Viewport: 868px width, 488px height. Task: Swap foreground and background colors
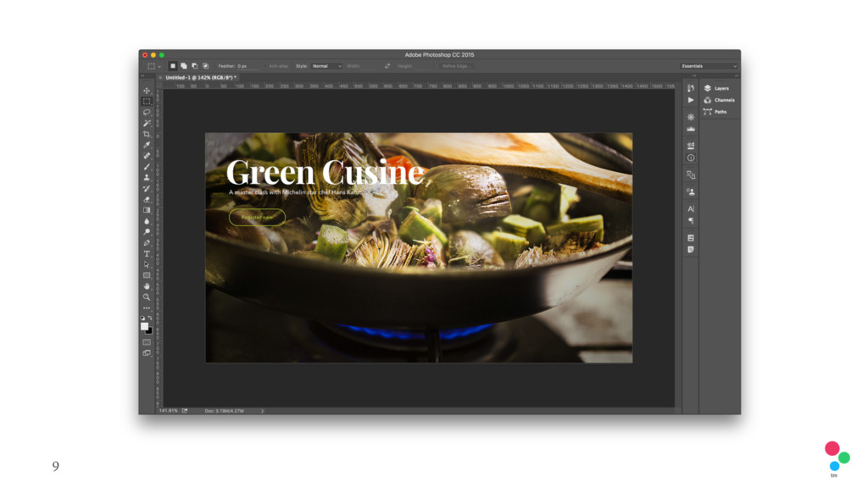click(x=150, y=319)
